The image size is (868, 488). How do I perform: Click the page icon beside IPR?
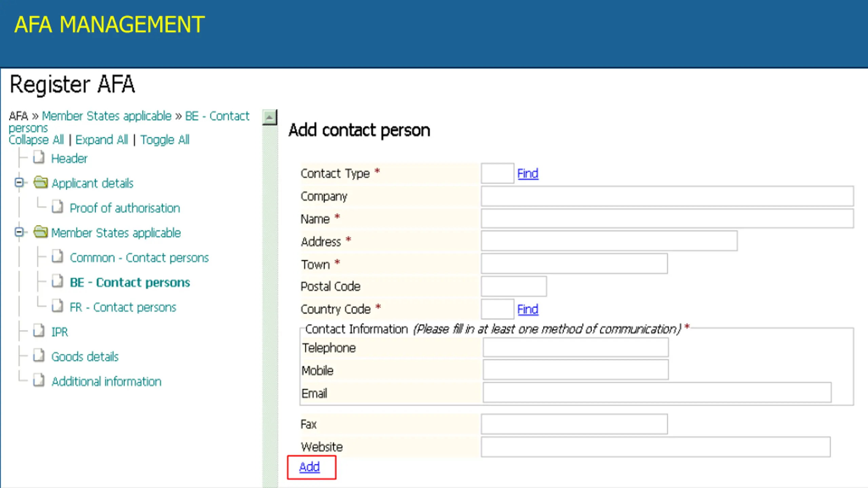point(39,331)
